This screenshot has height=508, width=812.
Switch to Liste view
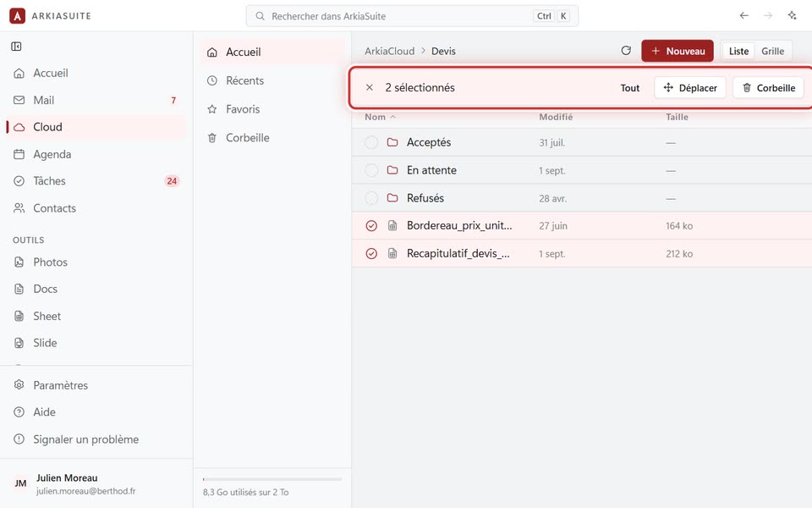tap(739, 51)
